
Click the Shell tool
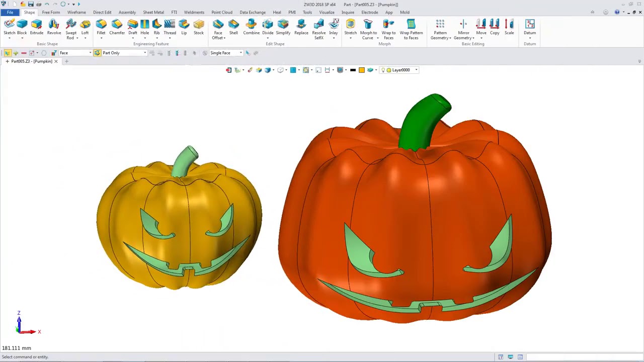233,28
